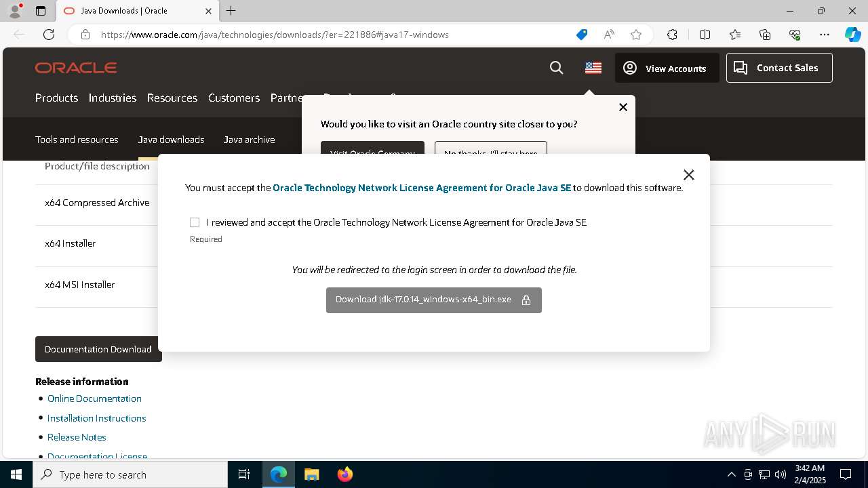Screen dimensions: 868x488
Task: Open Task View on taskbar
Action: click(x=244, y=474)
